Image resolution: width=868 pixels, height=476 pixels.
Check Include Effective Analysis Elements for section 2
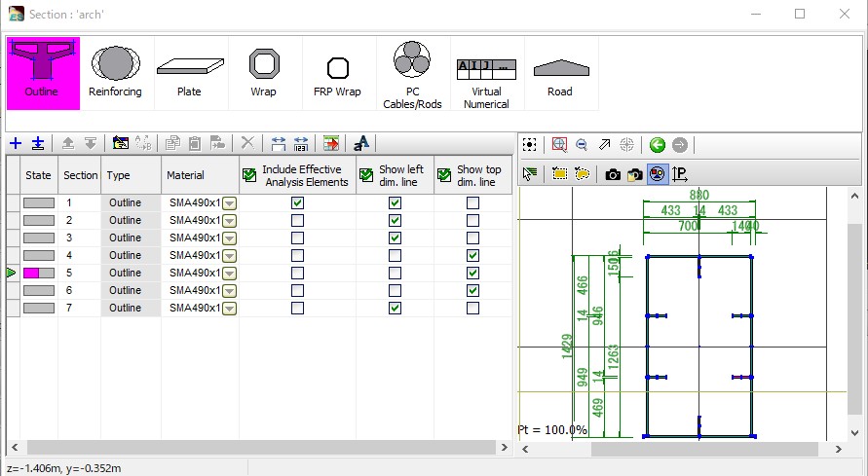coord(297,221)
